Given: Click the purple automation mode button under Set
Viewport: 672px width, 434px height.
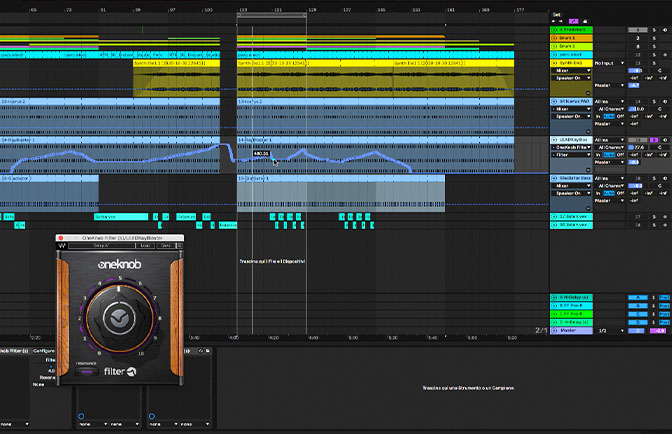Looking at the screenshot, I should (573, 21).
